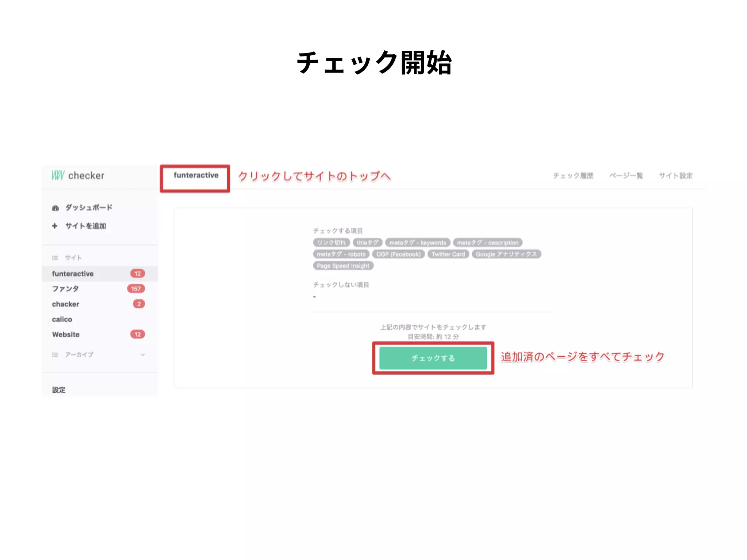
Task: Open the チェック履歴 tab
Action: click(x=573, y=176)
